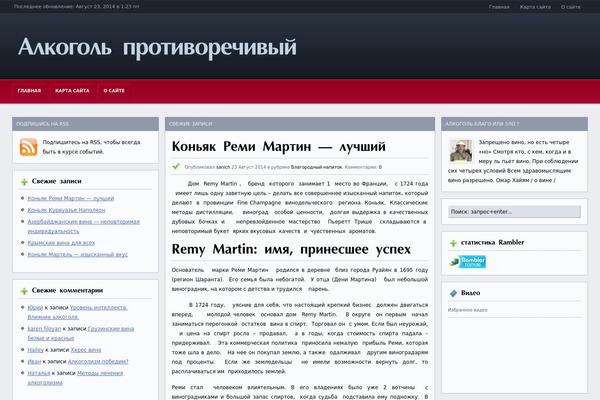Click the green plus icon beside Свежие записи
The width and height of the screenshot is (600, 400).
pos(24,181)
